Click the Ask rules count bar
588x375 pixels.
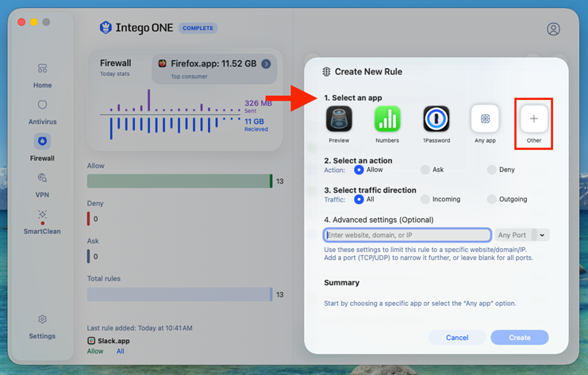(x=89, y=256)
